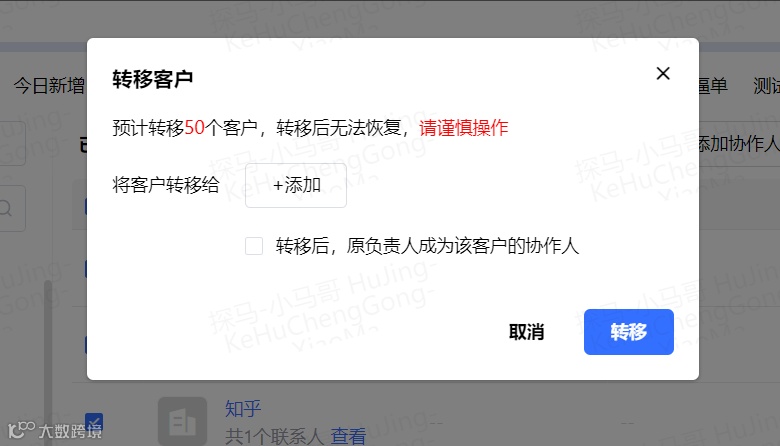Screen dimensions: 780x446
Task: Open the 知乎 customer link
Action: (243, 409)
